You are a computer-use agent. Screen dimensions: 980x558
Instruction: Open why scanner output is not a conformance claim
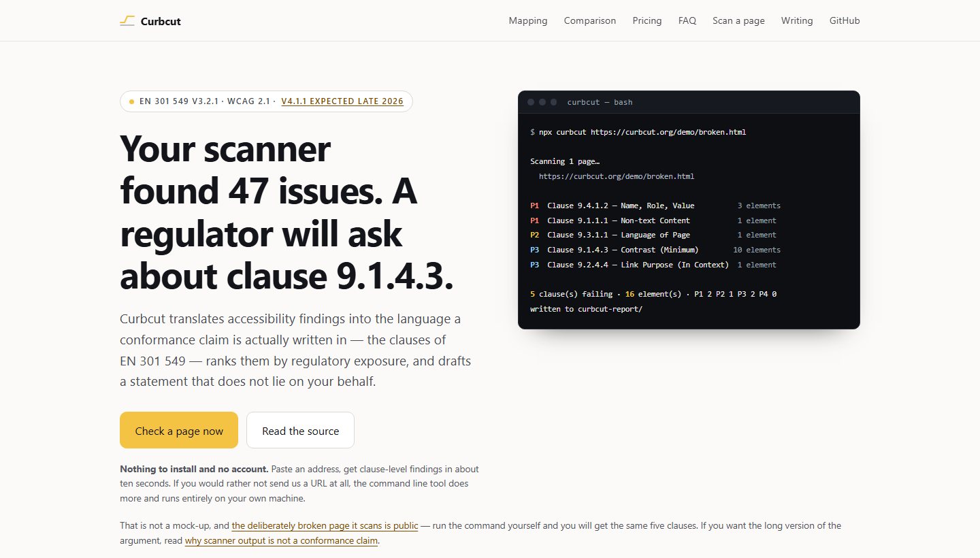[281, 541]
